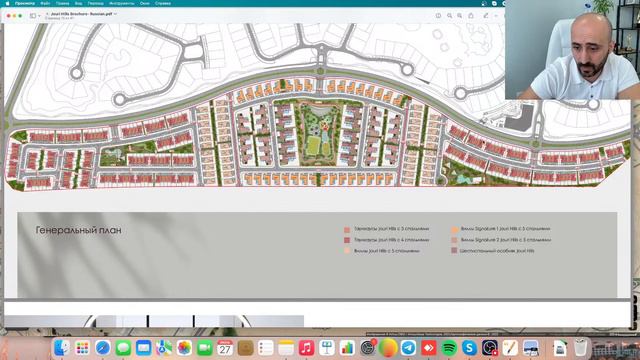This screenshot has width=640, height=360.
Task: Launch Safari from the Dock
Action: click(x=103, y=348)
